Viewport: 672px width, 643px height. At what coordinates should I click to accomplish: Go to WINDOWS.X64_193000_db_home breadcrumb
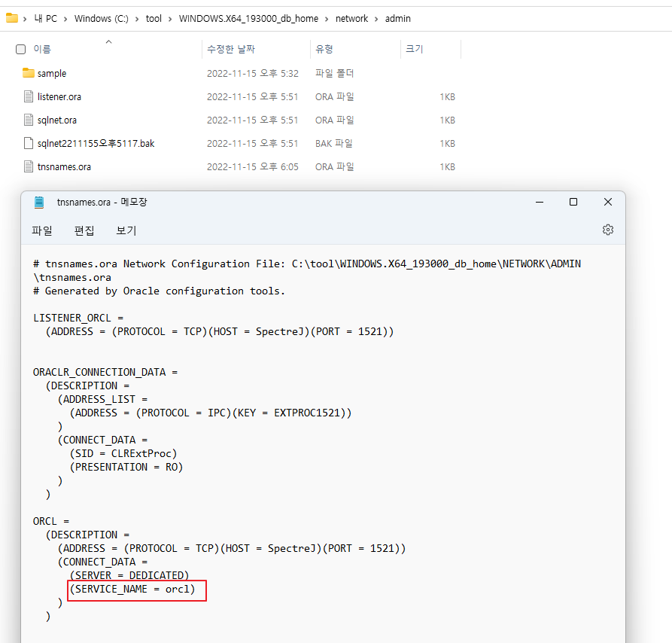[x=248, y=18]
